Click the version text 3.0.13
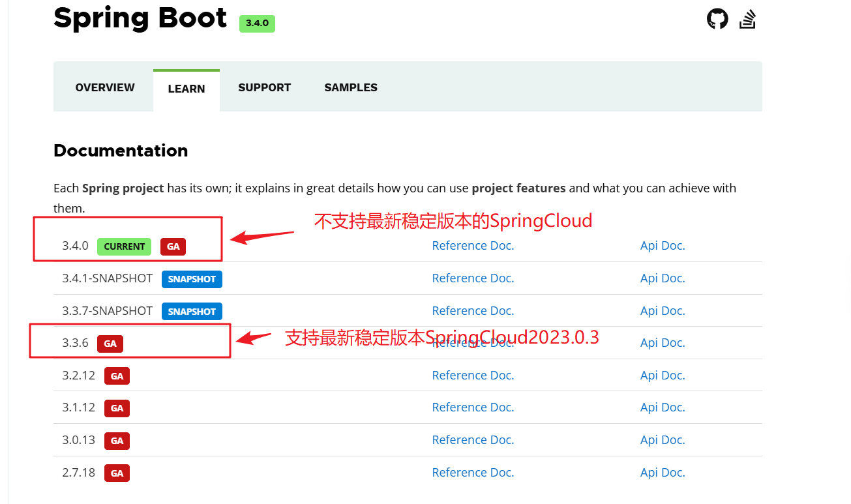 79,440
